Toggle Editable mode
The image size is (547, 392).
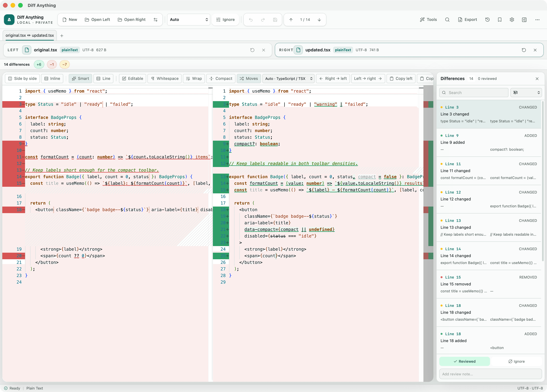[x=132, y=79]
